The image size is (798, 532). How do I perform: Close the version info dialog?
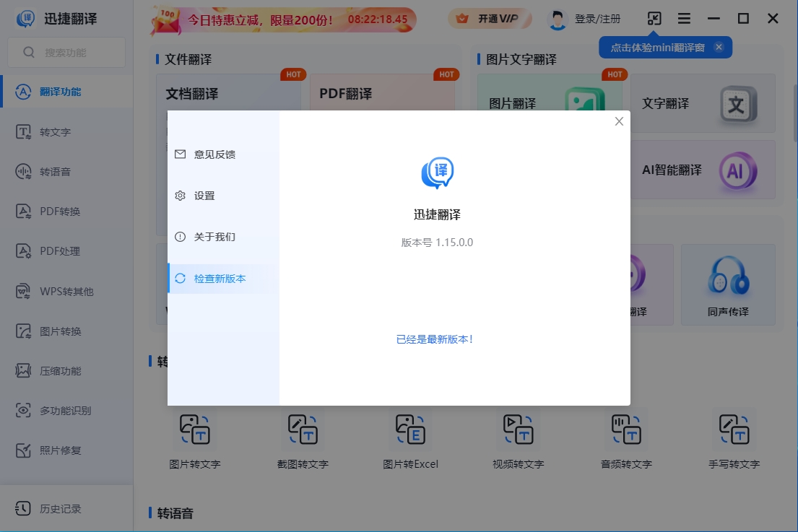point(619,122)
